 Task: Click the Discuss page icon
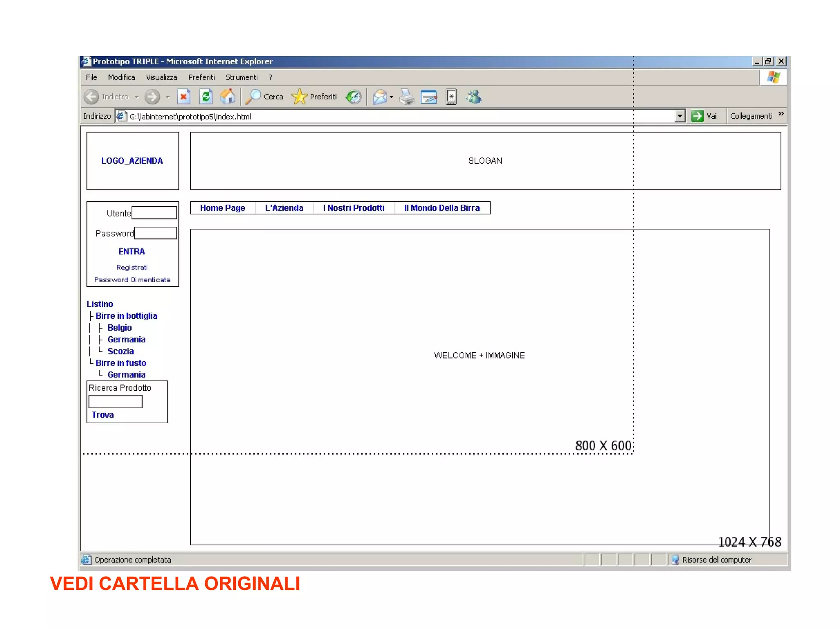tap(451, 97)
